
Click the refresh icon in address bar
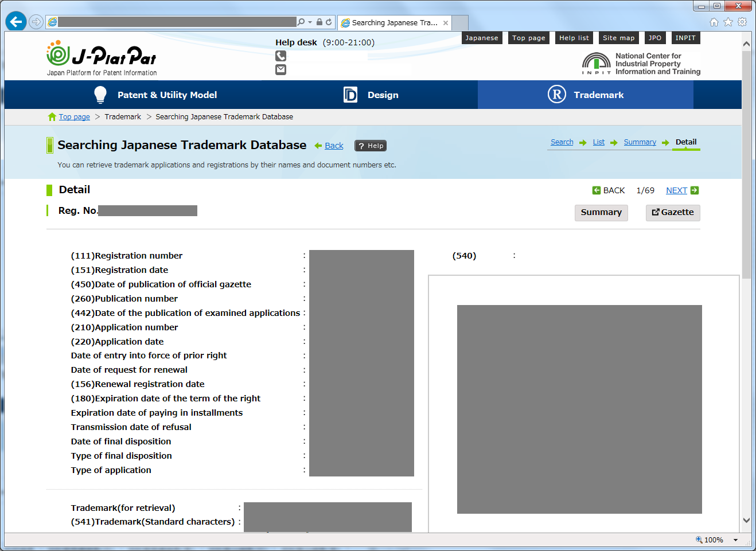point(329,22)
